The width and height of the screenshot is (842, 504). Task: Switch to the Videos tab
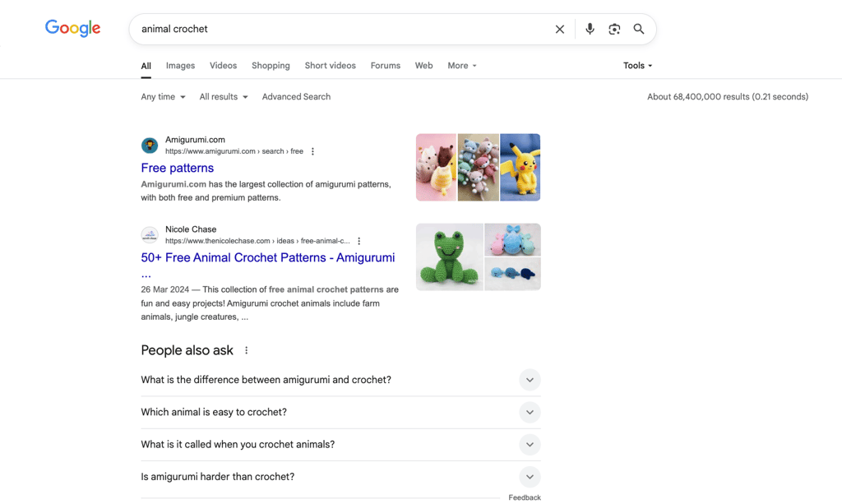223,66
